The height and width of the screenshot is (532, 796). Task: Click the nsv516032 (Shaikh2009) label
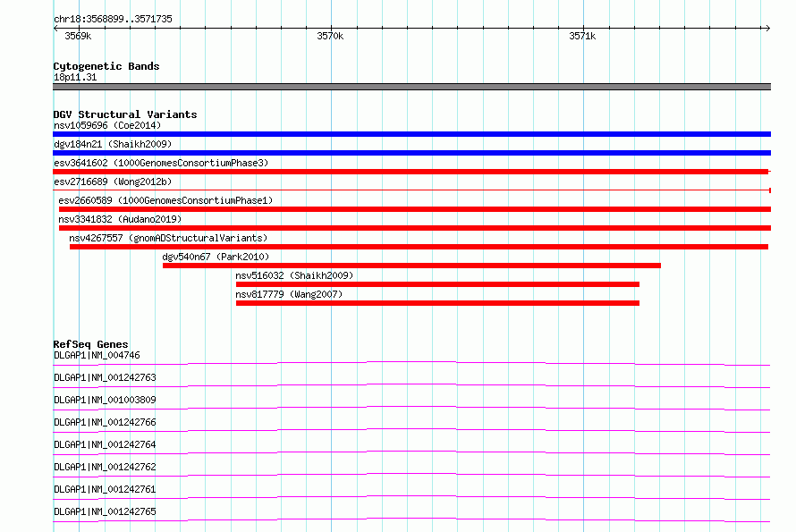click(x=294, y=275)
